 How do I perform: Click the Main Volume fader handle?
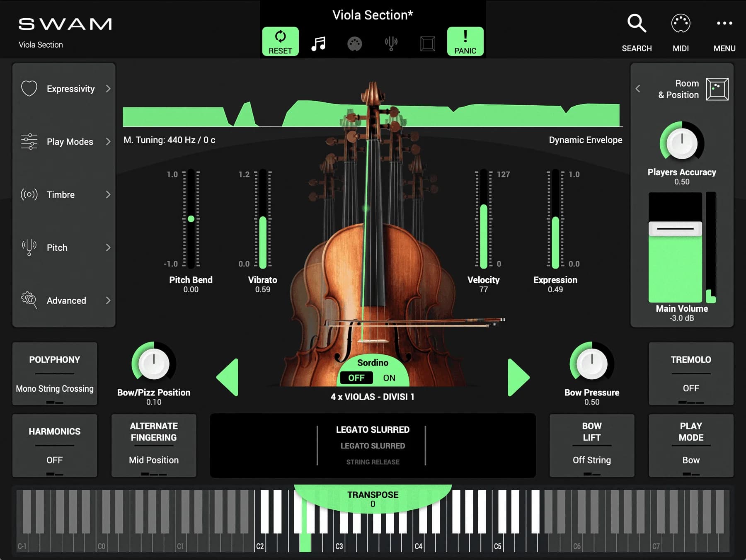(x=675, y=229)
